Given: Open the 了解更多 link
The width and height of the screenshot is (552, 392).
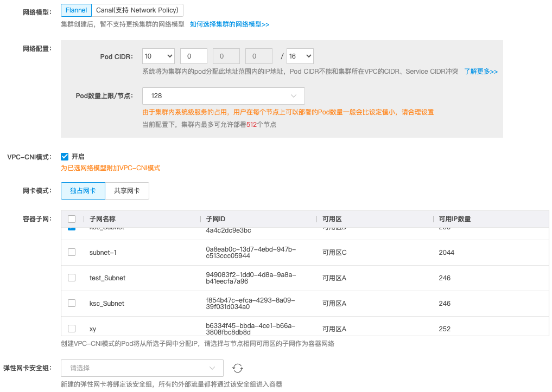Looking at the screenshot, I should [x=480, y=72].
